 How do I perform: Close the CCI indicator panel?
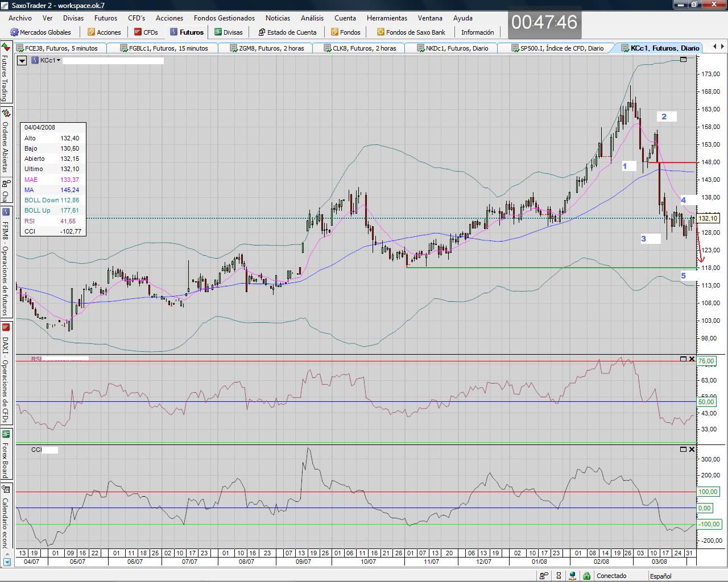[692, 449]
